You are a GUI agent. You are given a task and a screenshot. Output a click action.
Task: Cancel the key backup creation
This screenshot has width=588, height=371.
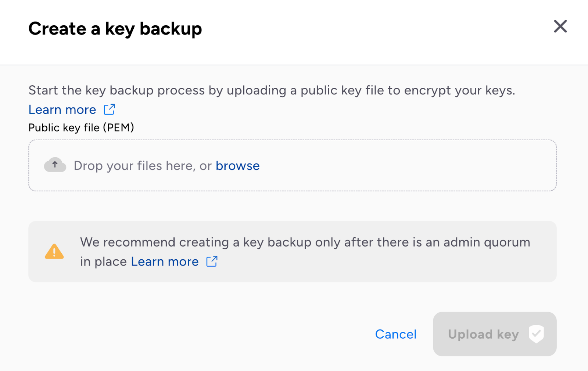pos(396,334)
